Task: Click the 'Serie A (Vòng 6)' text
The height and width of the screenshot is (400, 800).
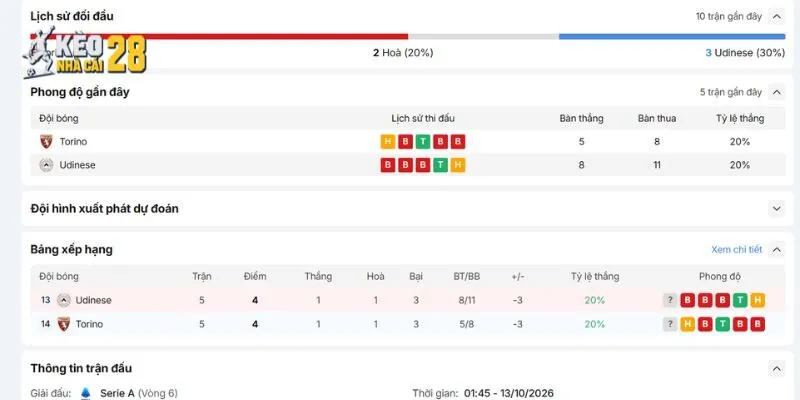Action: click(139, 393)
